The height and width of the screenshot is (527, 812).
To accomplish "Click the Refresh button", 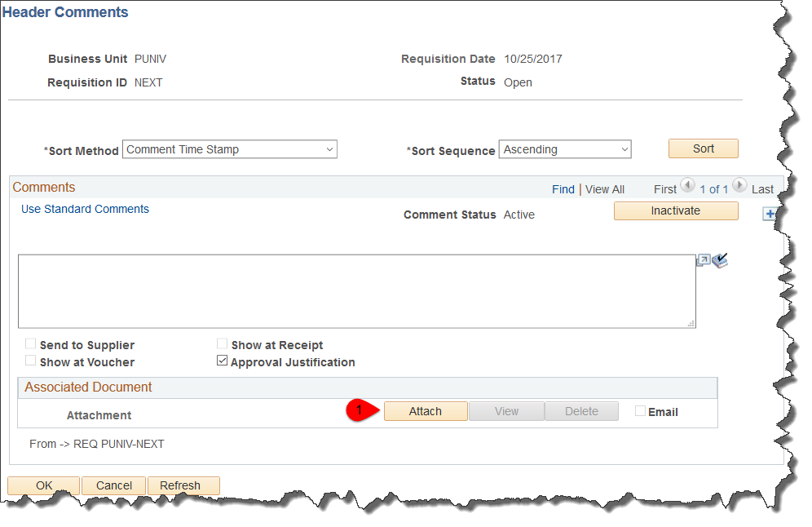I will [x=180, y=485].
